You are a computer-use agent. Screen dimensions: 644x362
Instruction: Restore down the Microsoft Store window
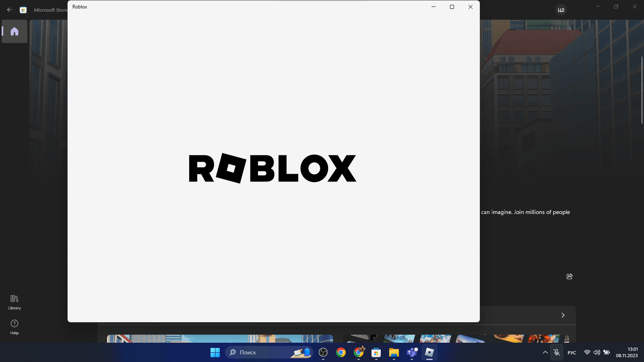click(x=616, y=7)
